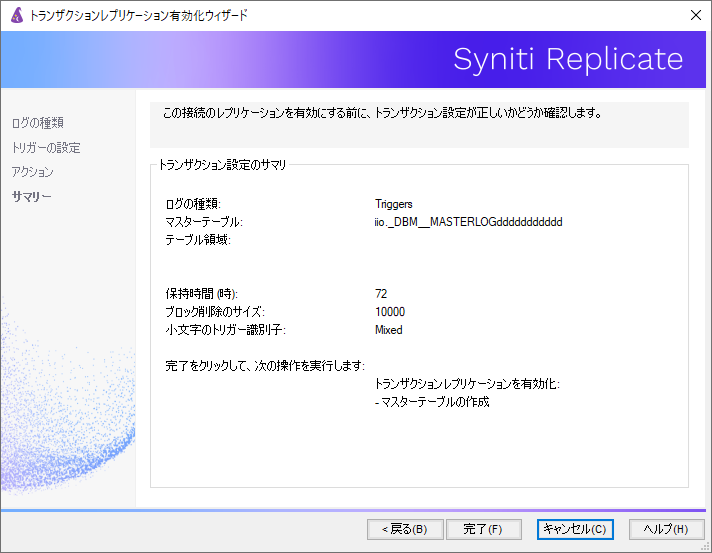Click the マスターテーブル: label
712x553 pixels.
204,222
